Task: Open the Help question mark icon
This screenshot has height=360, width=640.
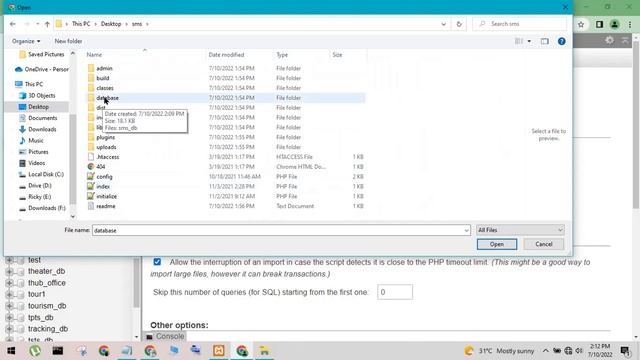Action: 562,41
